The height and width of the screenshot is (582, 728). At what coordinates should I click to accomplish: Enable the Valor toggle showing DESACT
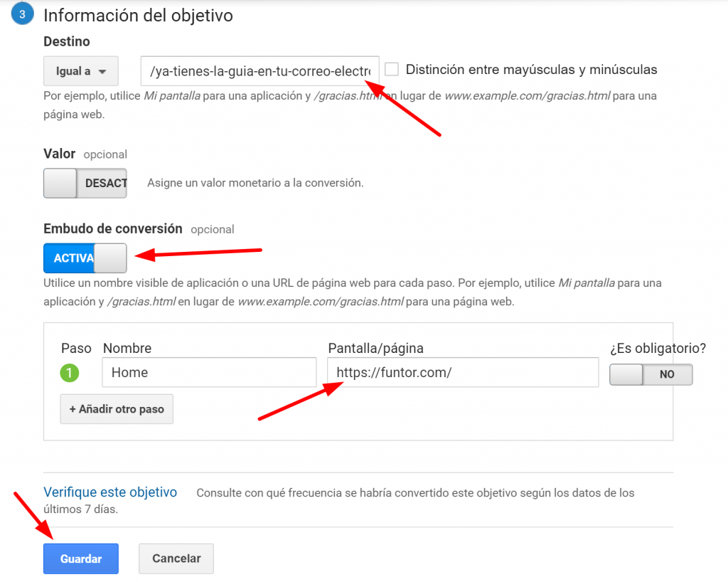tap(85, 183)
